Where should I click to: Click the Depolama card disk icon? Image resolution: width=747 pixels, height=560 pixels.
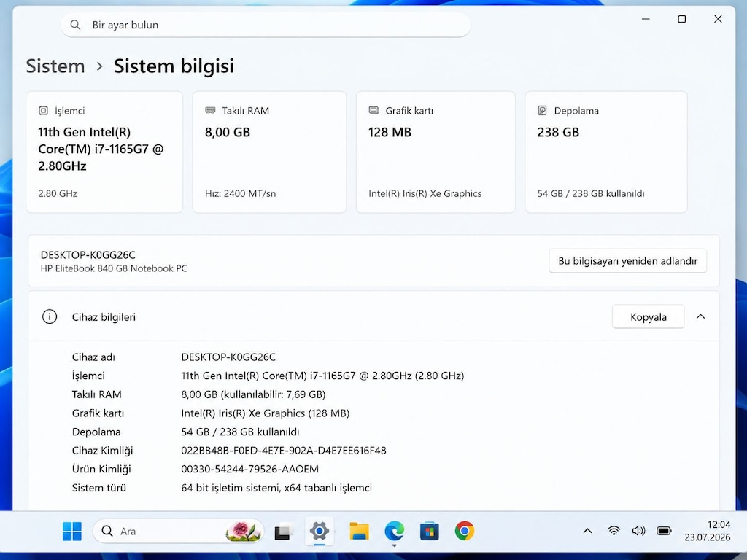point(542,111)
